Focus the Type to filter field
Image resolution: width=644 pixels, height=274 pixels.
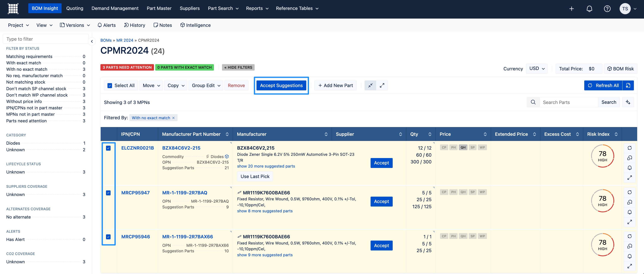[46, 39]
